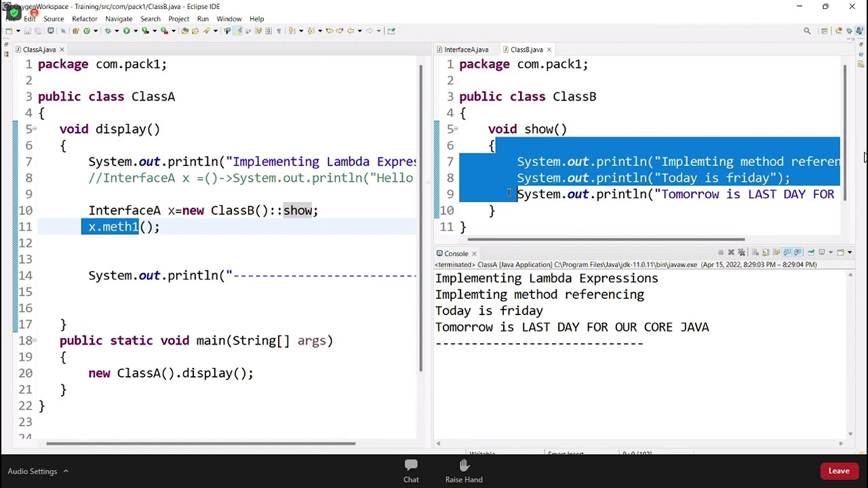Click the Save toolbar icon
Image resolution: width=868 pixels, height=488 pixels.
click(28, 30)
